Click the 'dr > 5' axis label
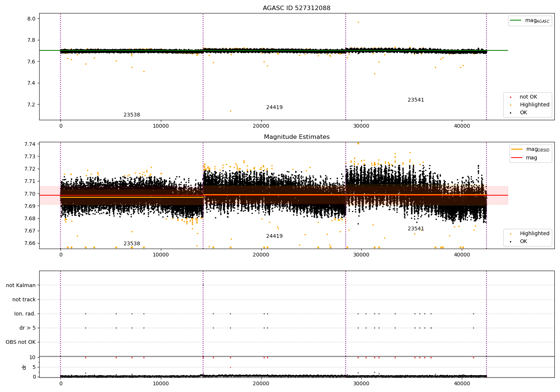The height and width of the screenshot is (392, 560). coord(28,328)
